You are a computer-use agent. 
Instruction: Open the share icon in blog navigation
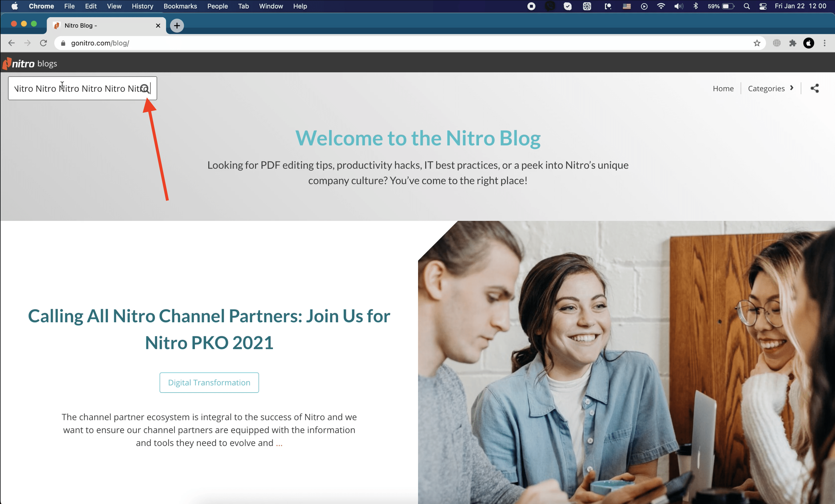point(815,88)
